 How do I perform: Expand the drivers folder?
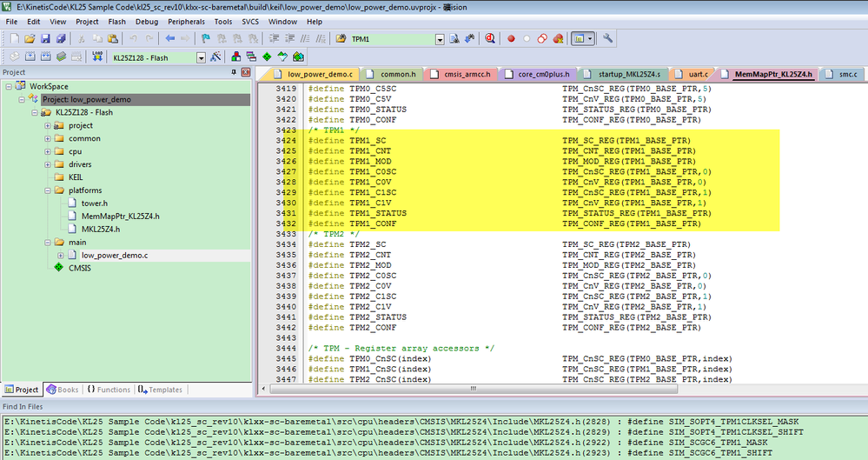pos(48,164)
